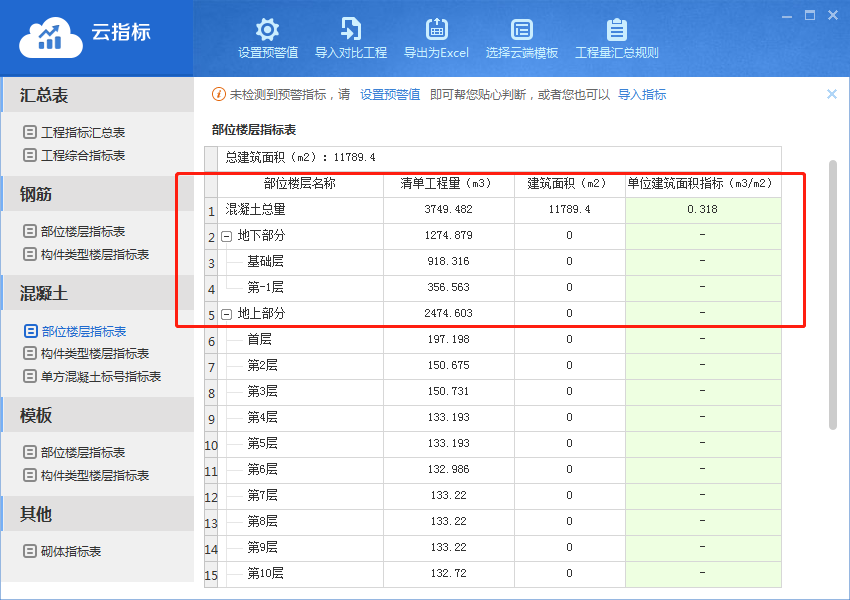Viewport: 850px width, 600px height.
Task: Open 导入对比工程 toolbar icon
Action: [351, 29]
